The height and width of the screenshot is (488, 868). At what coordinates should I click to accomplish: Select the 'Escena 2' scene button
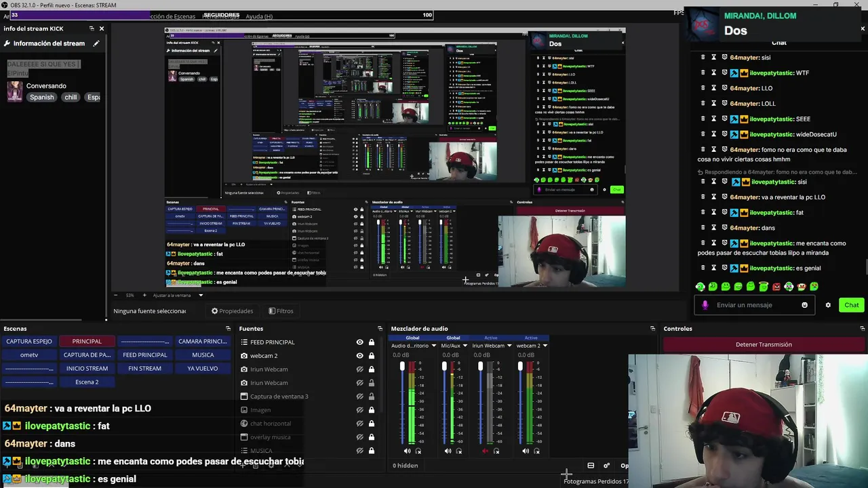coord(87,382)
